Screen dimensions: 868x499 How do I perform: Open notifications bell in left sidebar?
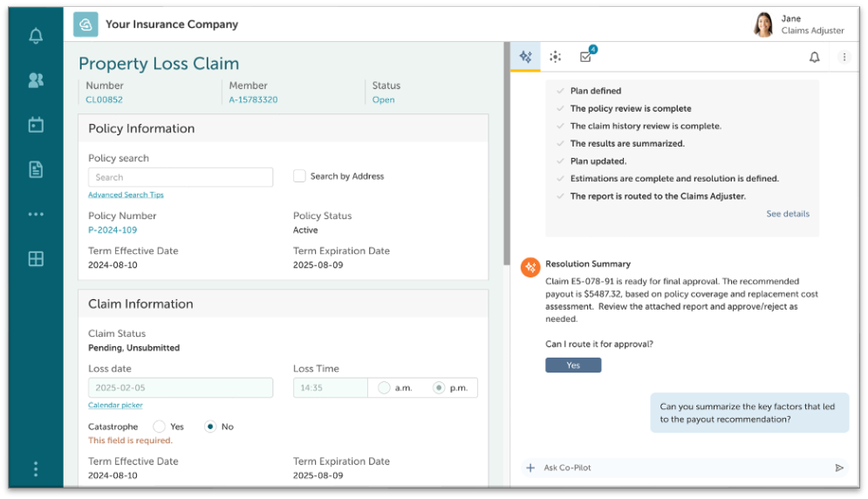pyautogui.click(x=36, y=36)
